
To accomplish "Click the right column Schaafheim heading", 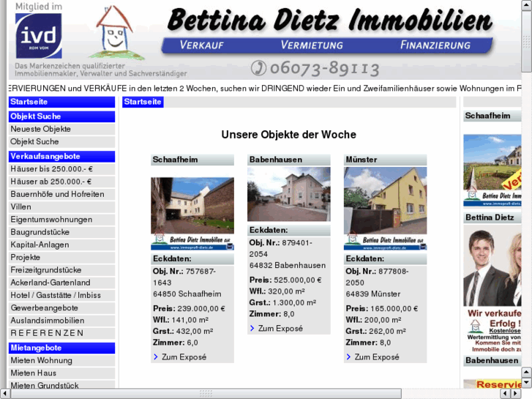I will click(492, 116).
